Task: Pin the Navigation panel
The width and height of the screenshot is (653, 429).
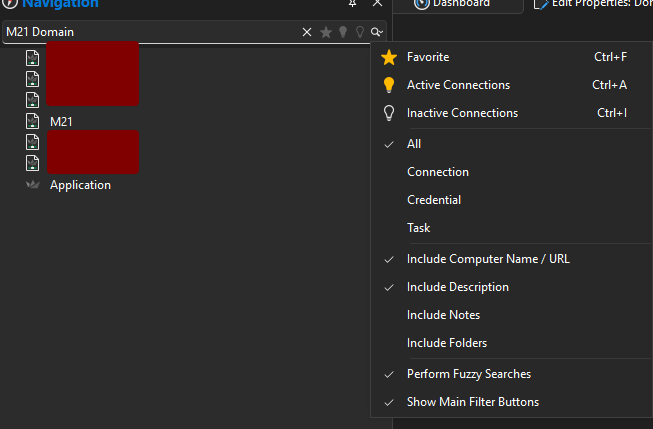Action: [352, 4]
